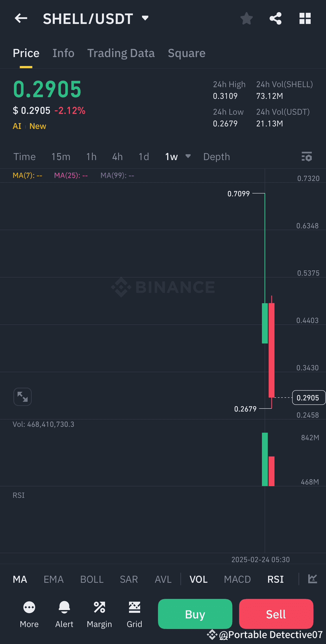Expand chart to fullscreen
The image size is (326, 644).
22,397
